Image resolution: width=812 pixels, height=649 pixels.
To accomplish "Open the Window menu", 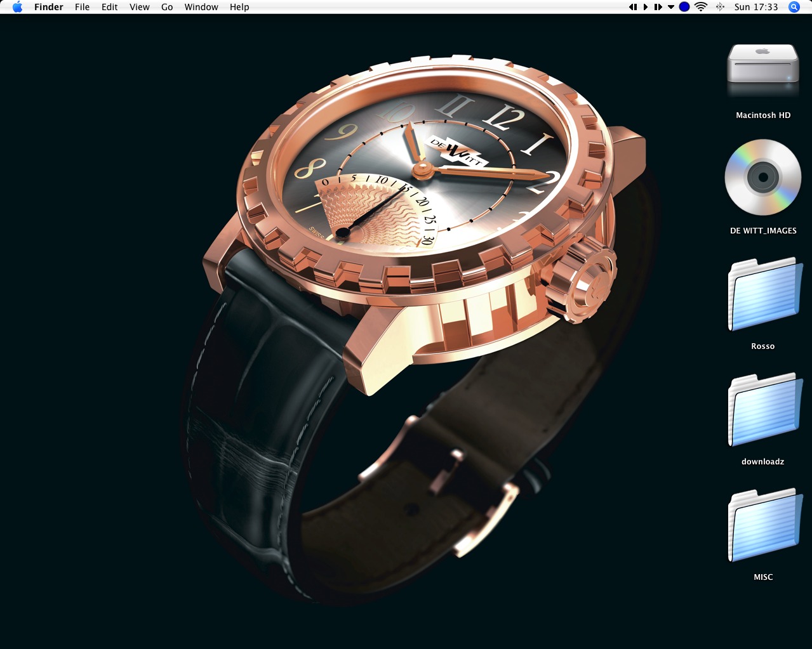I will click(x=201, y=7).
